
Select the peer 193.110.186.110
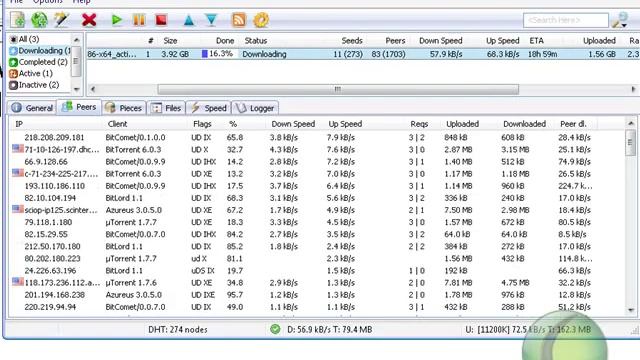point(55,186)
